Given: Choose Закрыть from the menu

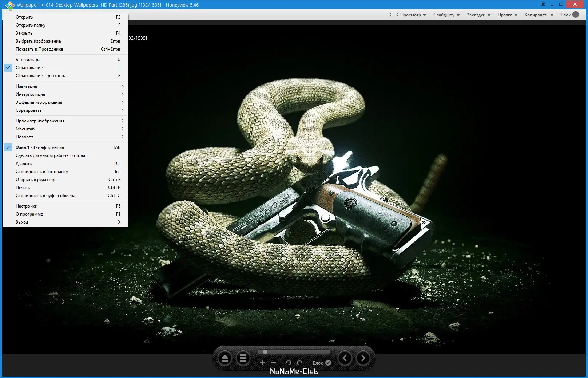Looking at the screenshot, I should tap(65, 33).
